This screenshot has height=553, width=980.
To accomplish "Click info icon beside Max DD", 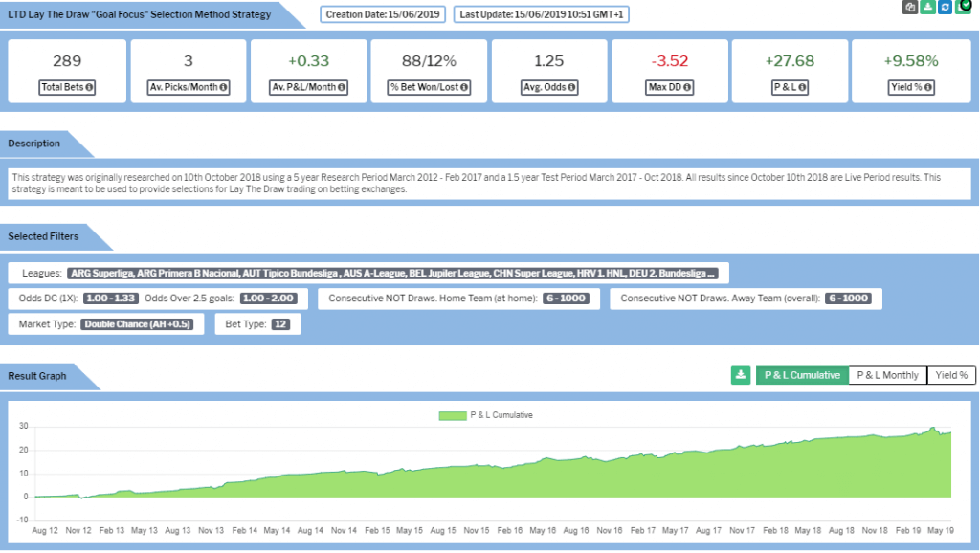I will tap(687, 88).
